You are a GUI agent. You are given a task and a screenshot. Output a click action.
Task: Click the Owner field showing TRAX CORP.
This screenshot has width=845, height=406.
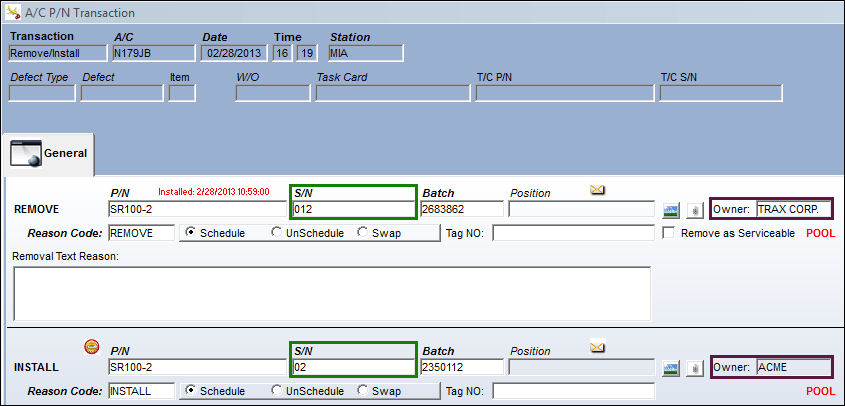coord(793,210)
